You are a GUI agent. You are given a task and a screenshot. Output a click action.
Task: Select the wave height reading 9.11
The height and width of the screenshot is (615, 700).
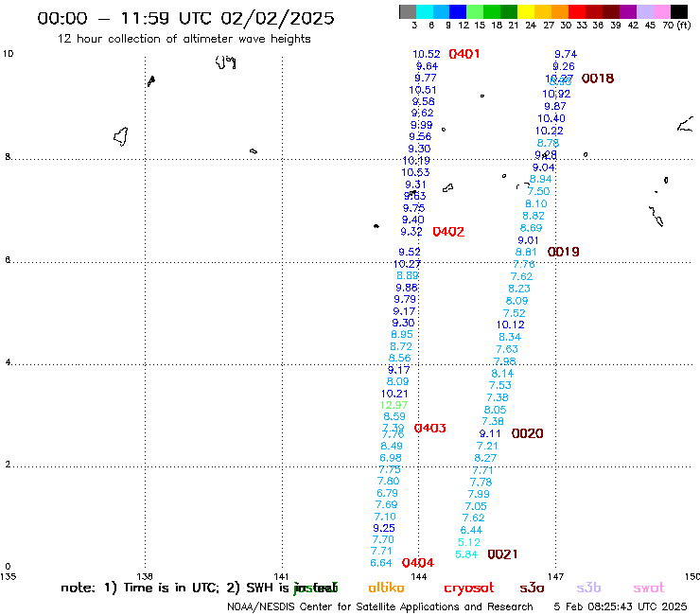click(490, 433)
